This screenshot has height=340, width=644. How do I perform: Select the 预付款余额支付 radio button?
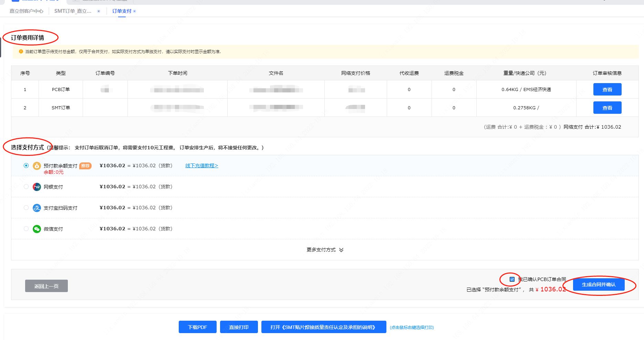pos(26,166)
